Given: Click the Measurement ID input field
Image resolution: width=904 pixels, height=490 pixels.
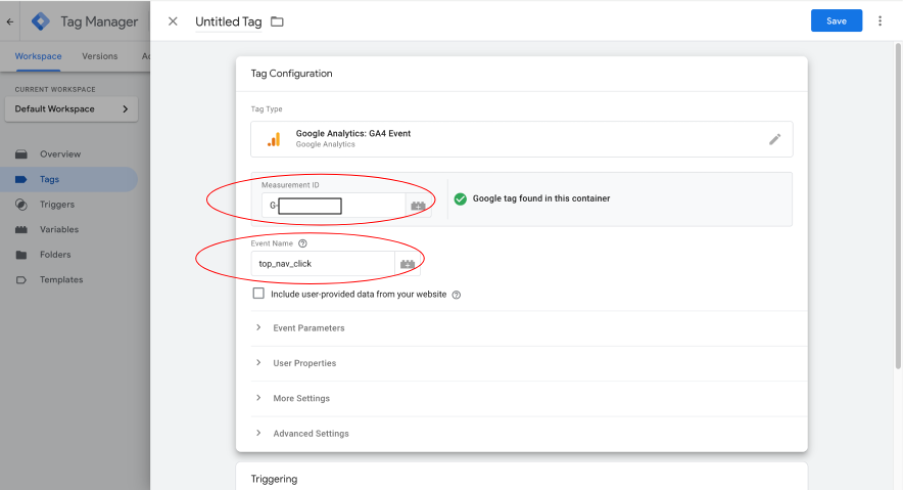Looking at the screenshot, I should (334, 205).
